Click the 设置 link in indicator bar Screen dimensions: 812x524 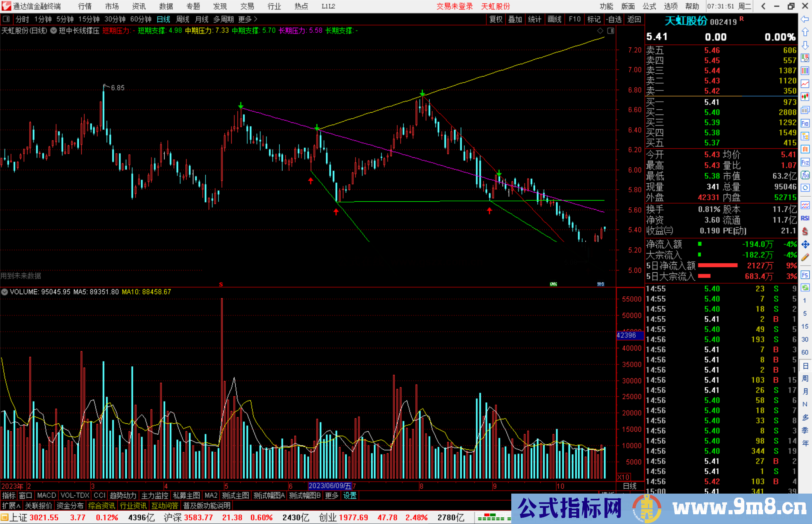[x=350, y=495]
